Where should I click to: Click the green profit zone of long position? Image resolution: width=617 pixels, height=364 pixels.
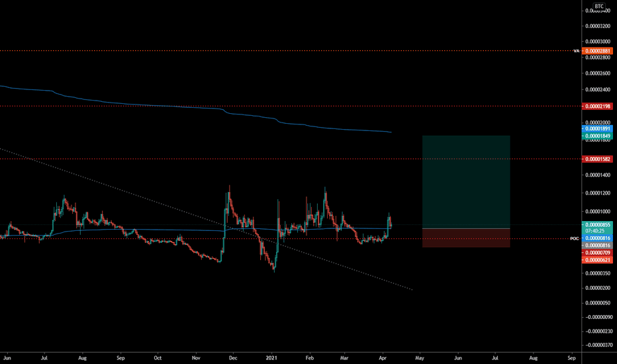pyautogui.click(x=466, y=182)
